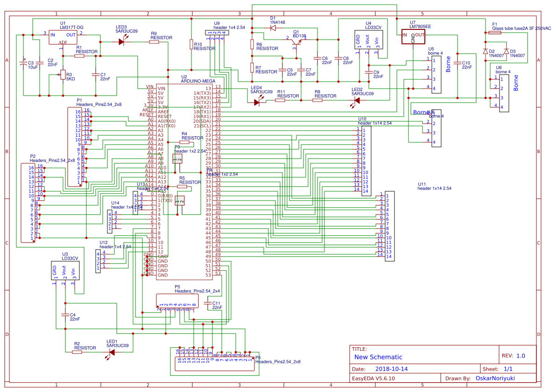
Task: Pick the D1 1N4148 diode symbol
Action: coord(273,28)
